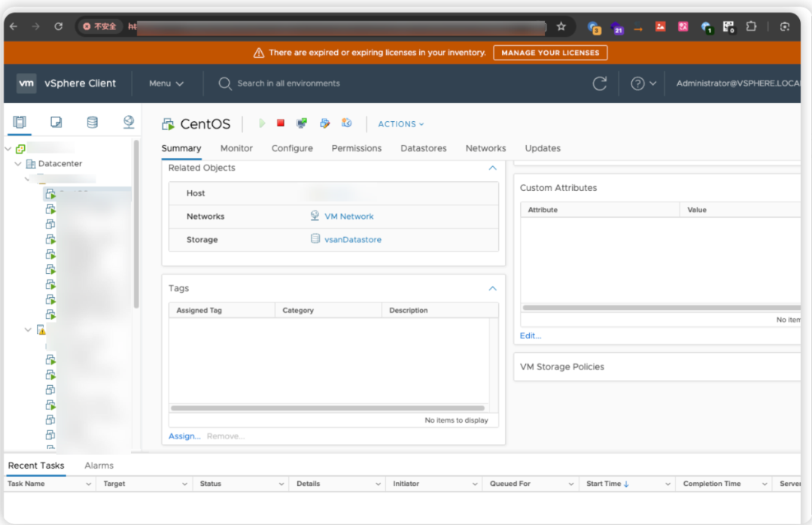The image size is (812, 525).
Task: Open the ACTIONS dropdown for CentOS
Action: click(x=401, y=124)
